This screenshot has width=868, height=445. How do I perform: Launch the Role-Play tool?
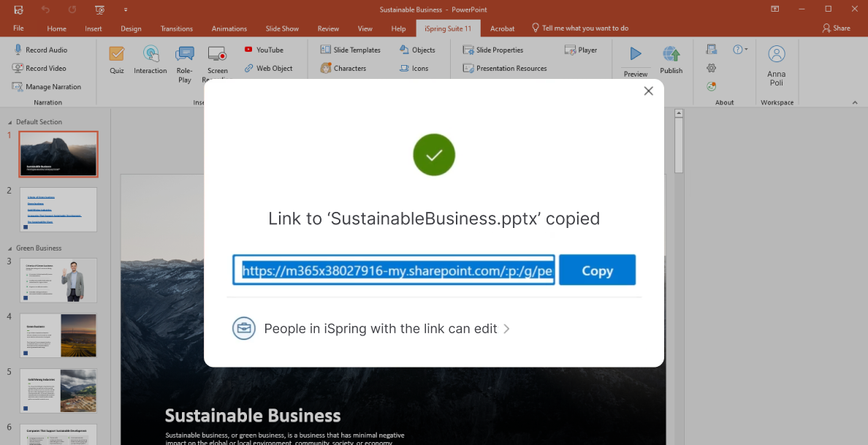tap(184, 61)
